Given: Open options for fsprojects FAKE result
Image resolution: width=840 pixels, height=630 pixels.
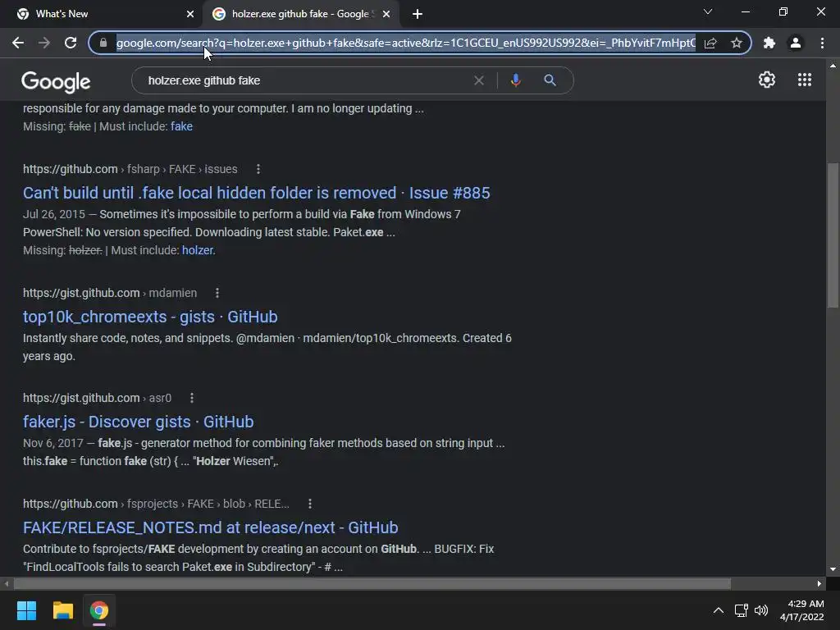Looking at the screenshot, I should pyautogui.click(x=309, y=504).
